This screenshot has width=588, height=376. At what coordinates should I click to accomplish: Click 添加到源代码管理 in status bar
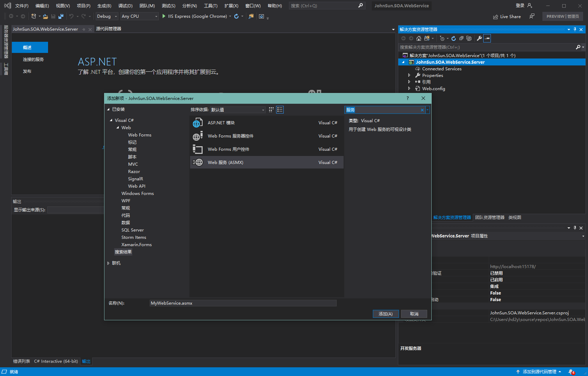tap(539, 372)
